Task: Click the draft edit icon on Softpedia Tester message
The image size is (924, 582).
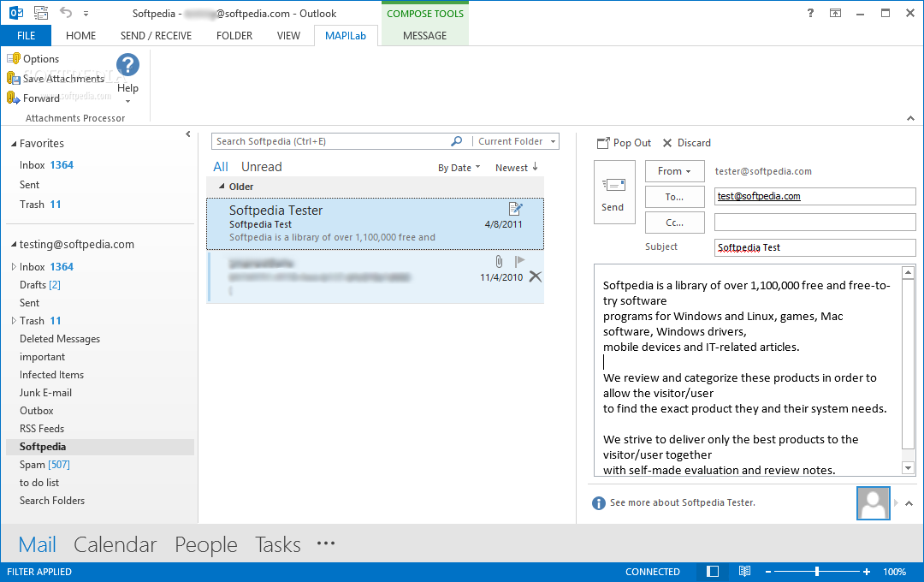Action: (516, 208)
